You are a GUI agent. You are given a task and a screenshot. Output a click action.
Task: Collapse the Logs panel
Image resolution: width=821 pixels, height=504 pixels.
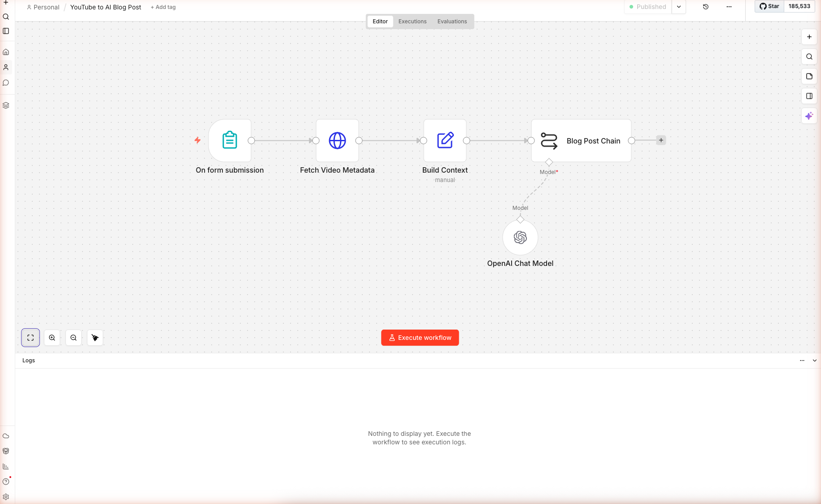(814, 361)
